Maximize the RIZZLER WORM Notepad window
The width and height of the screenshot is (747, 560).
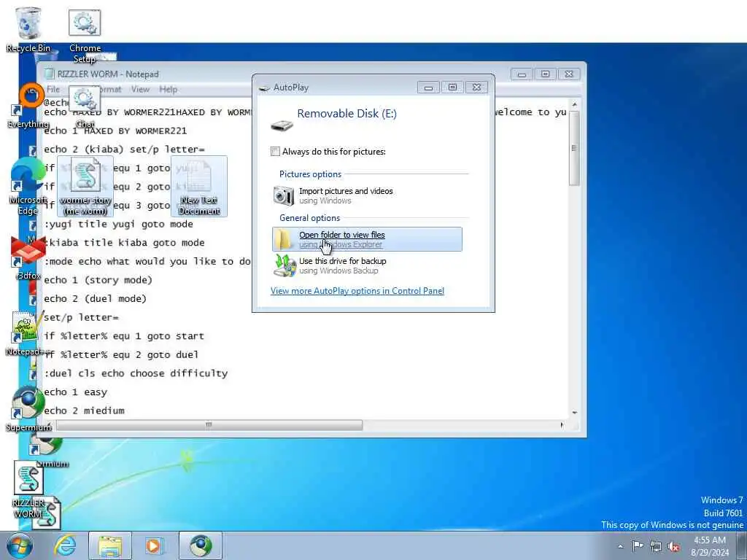pyautogui.click(x=546, y=74)
